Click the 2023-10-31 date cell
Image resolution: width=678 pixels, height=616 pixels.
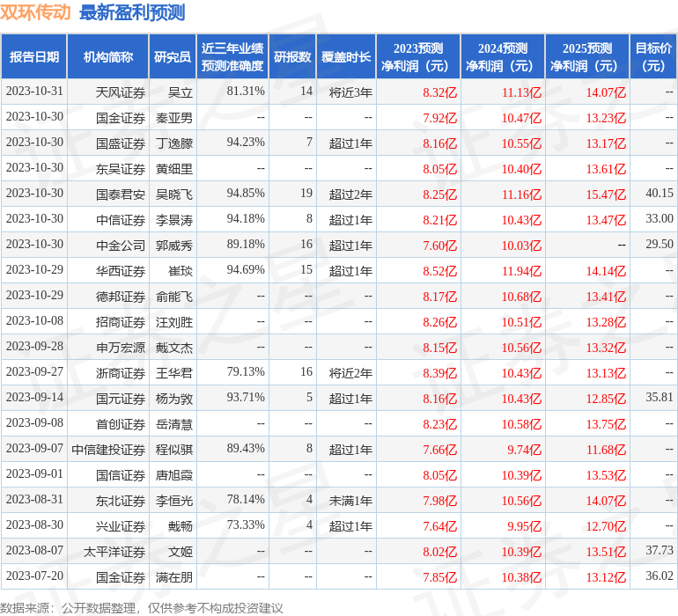[34, 92]
